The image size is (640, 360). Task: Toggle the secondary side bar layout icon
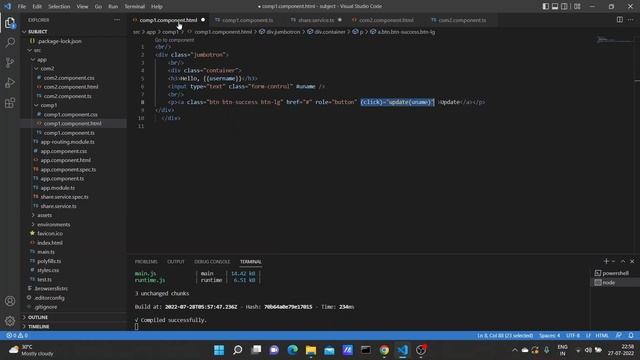coord(564,6)
